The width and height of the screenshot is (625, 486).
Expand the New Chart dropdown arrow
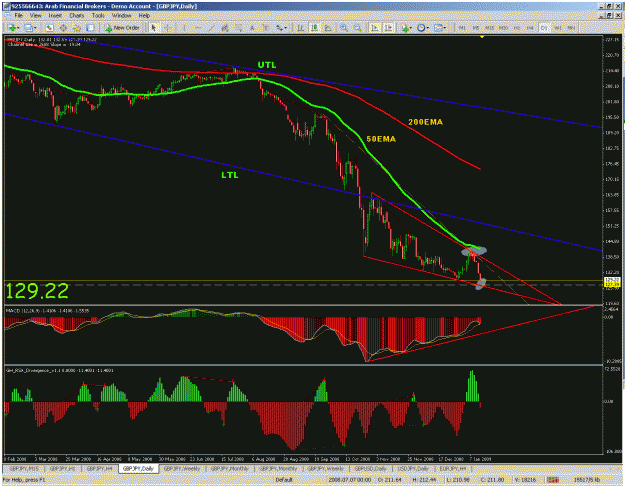point(18,28)
